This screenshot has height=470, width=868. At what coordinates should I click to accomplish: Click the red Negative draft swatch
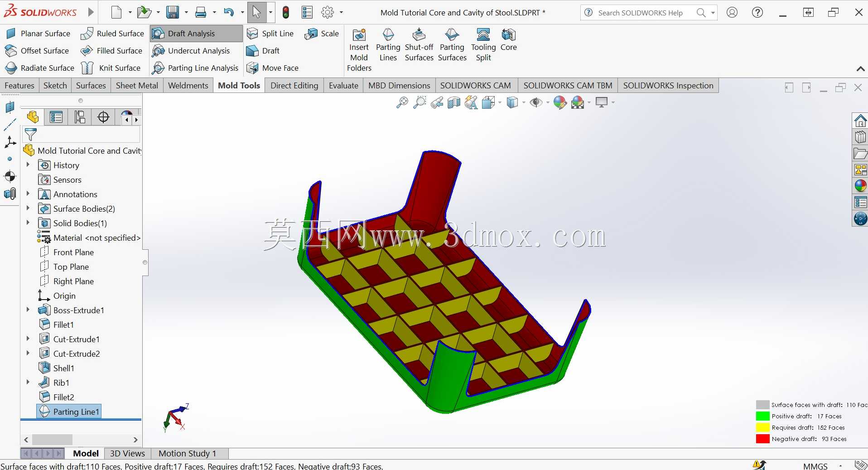coord(762,439)
